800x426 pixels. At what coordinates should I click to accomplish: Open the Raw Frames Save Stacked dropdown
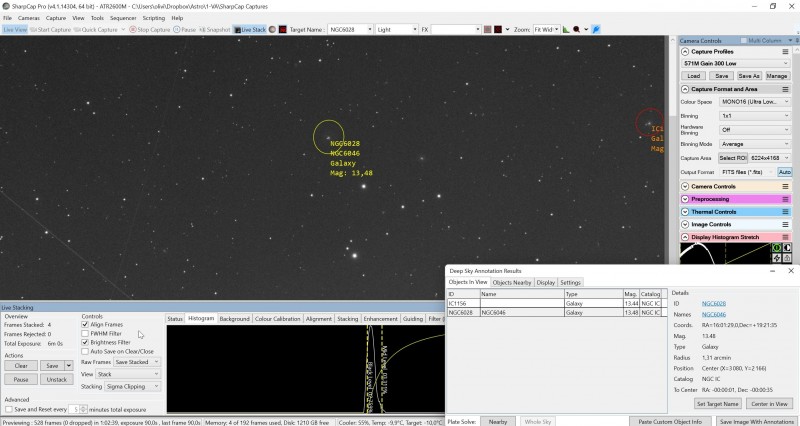tap(137, 362)
